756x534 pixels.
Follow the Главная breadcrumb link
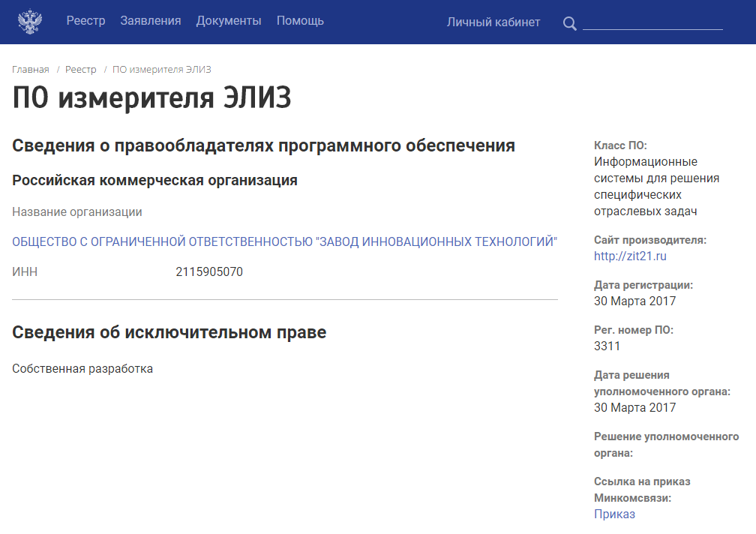click(x=30, y=70)
